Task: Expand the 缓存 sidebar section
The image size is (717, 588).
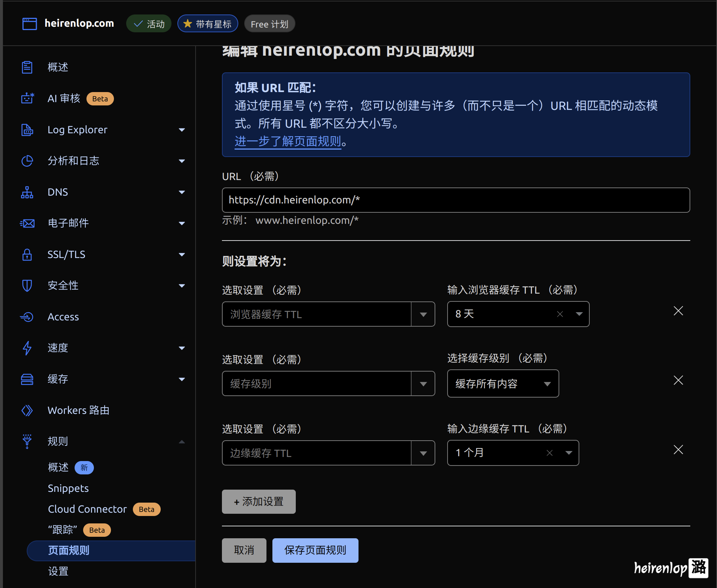Action: pyautogui.click(x=182, y=379)
